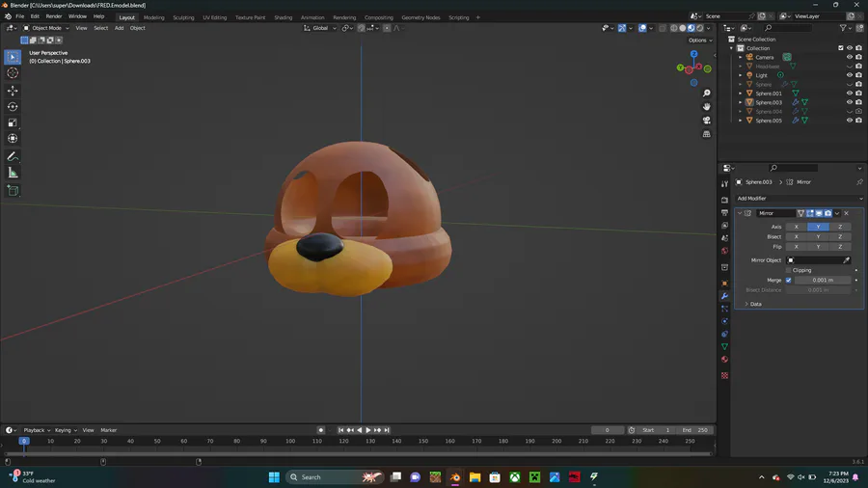The image size is (868, 488).
Task: Select the Add Cube tool
Action: (x=13, y=191)
